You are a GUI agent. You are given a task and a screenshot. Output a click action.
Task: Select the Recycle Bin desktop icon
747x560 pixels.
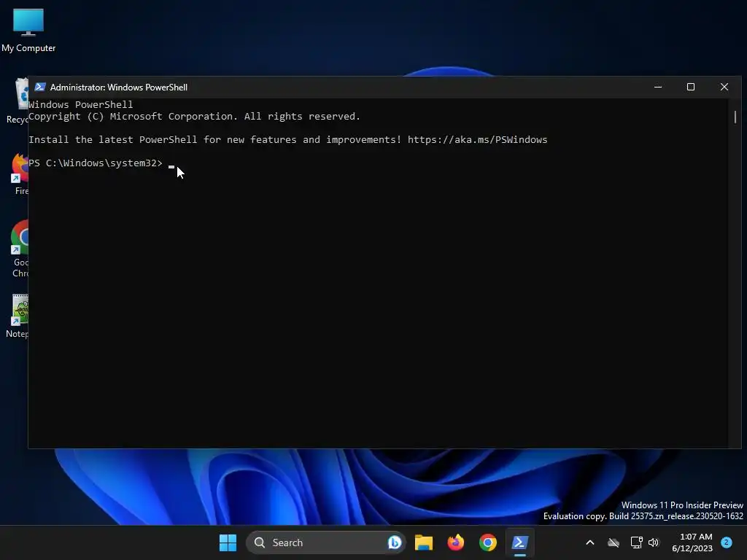click(18, 101)
